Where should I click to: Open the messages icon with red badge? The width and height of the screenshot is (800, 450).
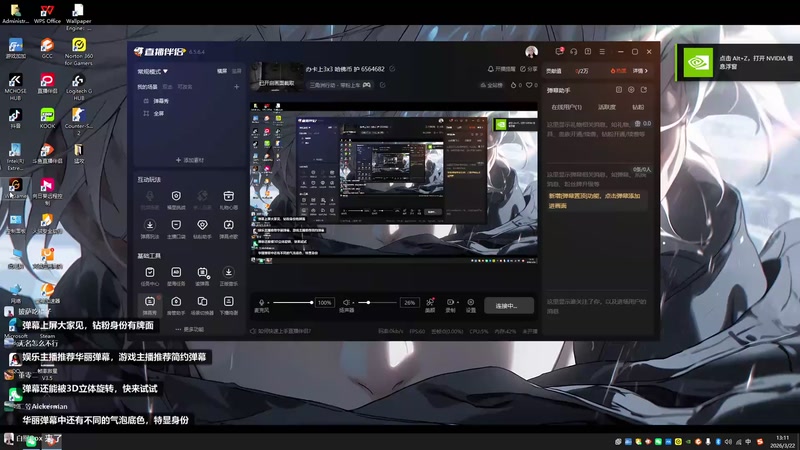tap(559, 52)
